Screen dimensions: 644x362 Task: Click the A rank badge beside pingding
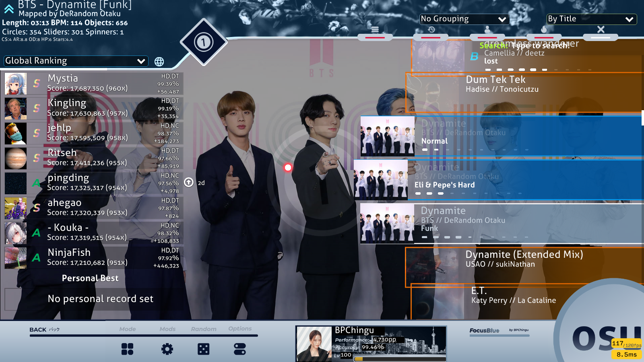click(x=37, y=183)
